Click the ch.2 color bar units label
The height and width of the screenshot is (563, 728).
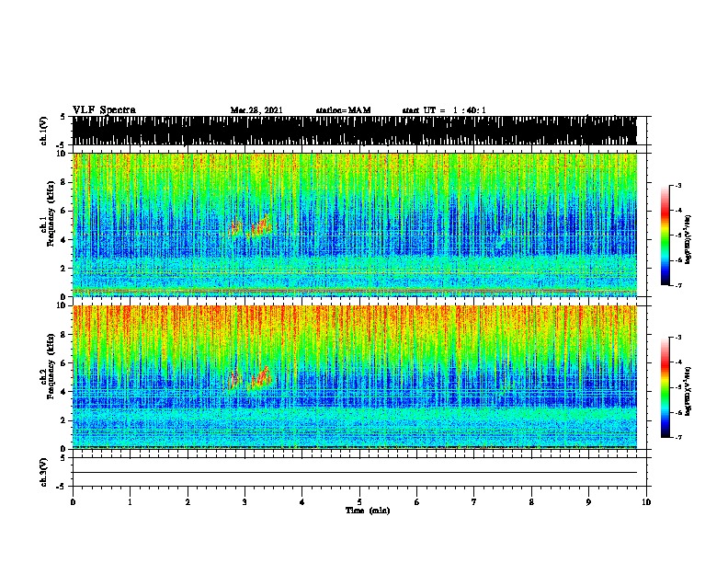[x=688, y=391]
